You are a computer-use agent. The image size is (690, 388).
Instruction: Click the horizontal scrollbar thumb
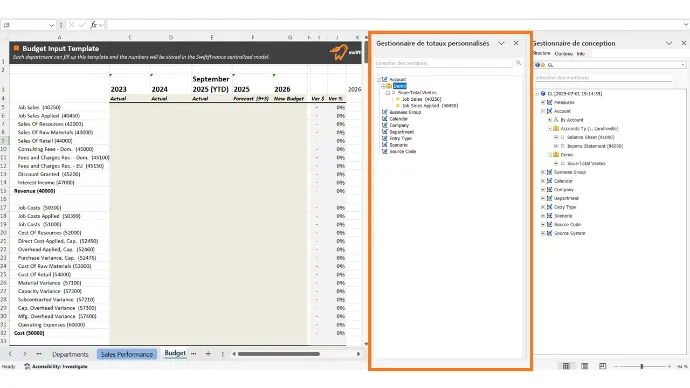(279, 354)
